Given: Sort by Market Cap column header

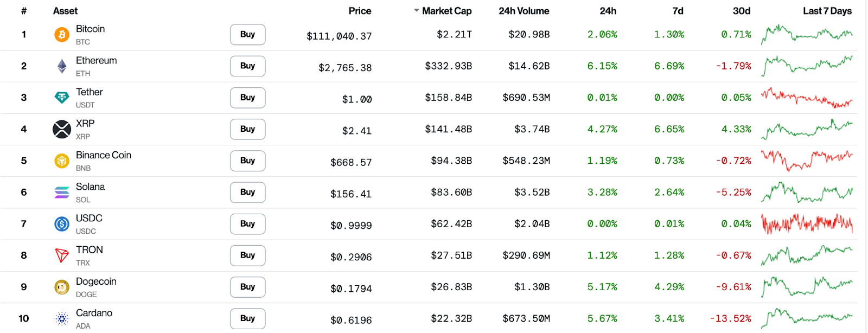Looking at the screenshot, I should 446,11.
